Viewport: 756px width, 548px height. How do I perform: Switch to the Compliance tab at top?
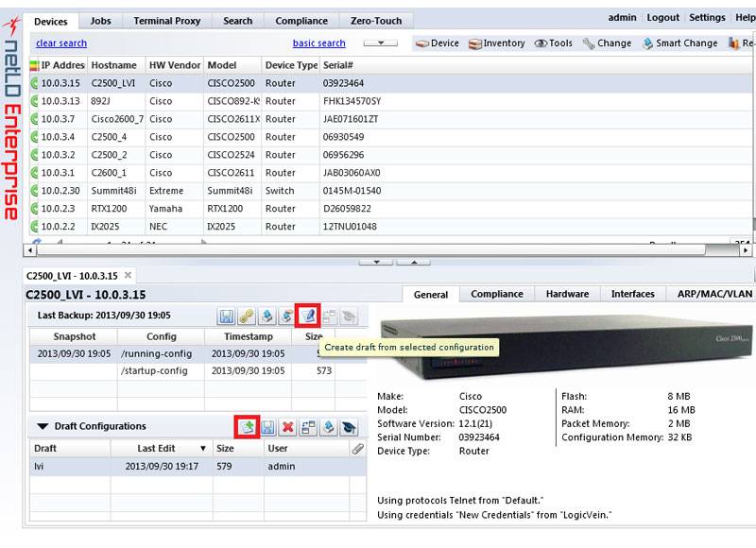point(301,21)
